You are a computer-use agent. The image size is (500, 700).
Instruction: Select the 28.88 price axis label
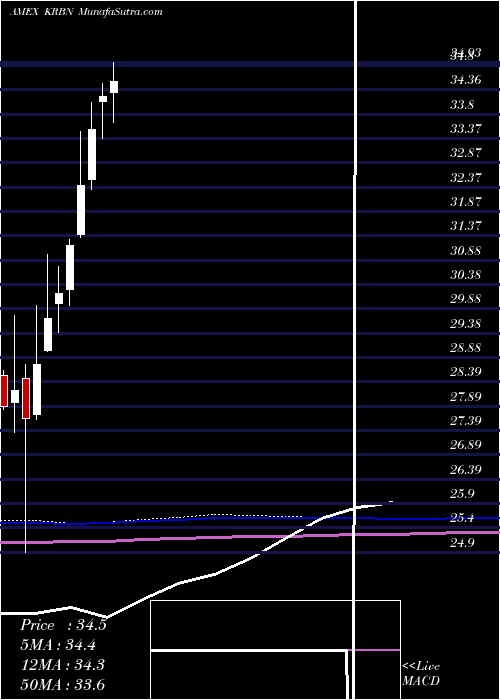(x=466, y=347)
